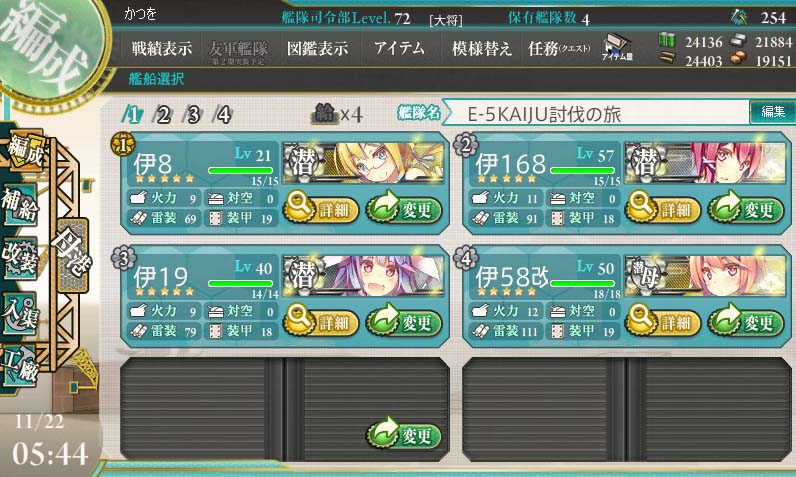Click the 編成 composition sidebar icon

click(x=24, y=151)
